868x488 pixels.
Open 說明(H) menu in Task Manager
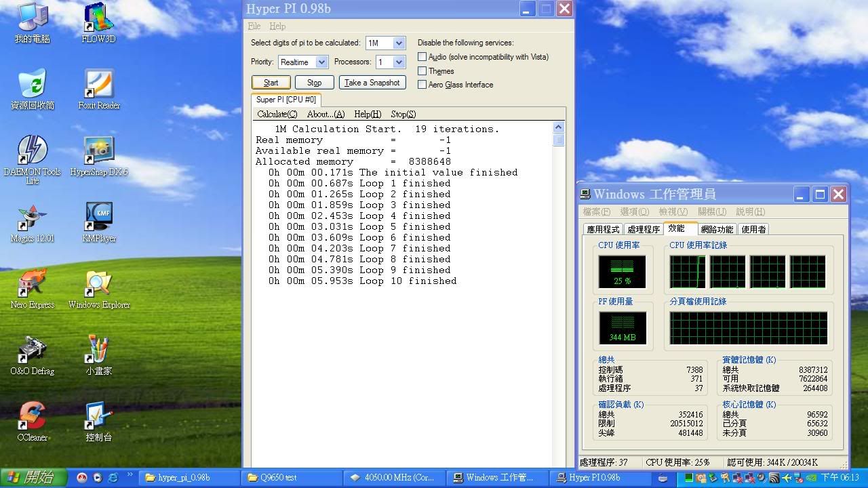pos(750,212)
